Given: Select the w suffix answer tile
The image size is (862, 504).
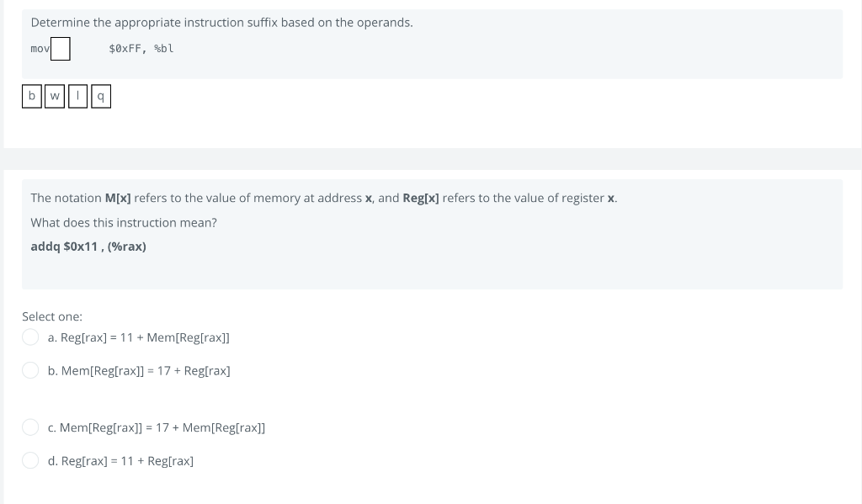Looking at the screenshot, I should coord(54,96).
